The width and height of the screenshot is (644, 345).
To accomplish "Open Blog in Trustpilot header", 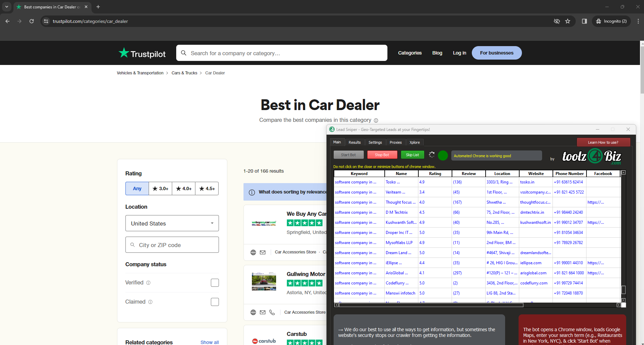I will coord(437,53).
